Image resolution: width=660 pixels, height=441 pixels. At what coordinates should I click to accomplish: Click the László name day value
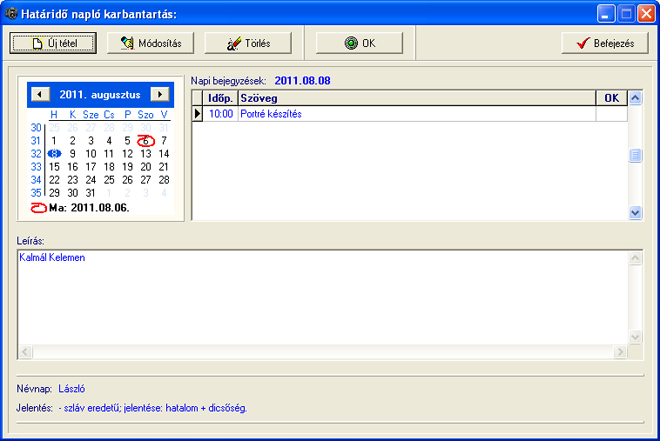pyautogui.click(x=72, y=388)
